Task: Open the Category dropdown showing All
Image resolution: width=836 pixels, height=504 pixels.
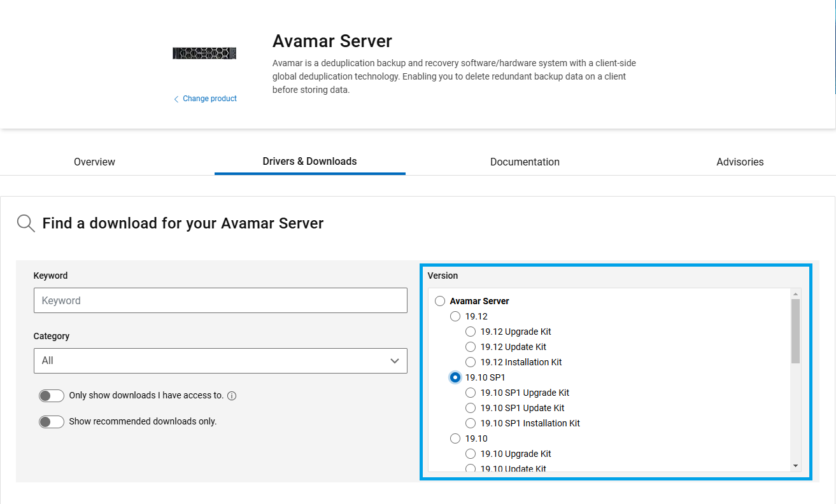Action: [220, 361]
